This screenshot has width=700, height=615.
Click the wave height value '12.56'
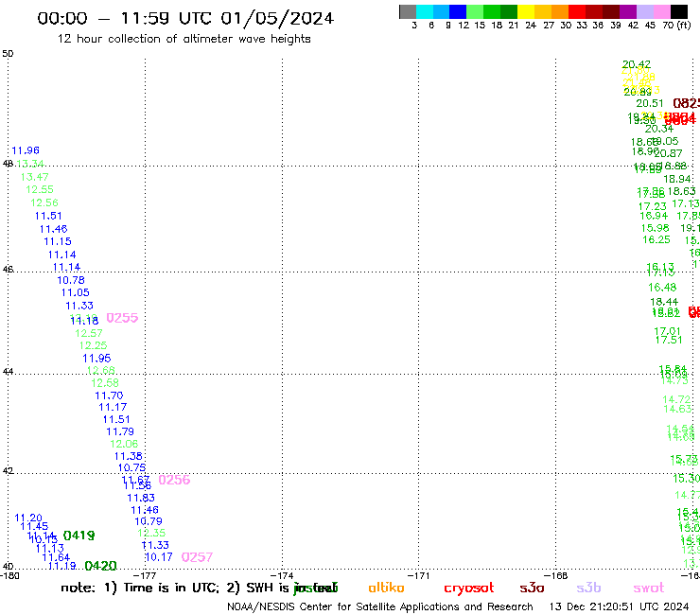click(x=44, y=202)
